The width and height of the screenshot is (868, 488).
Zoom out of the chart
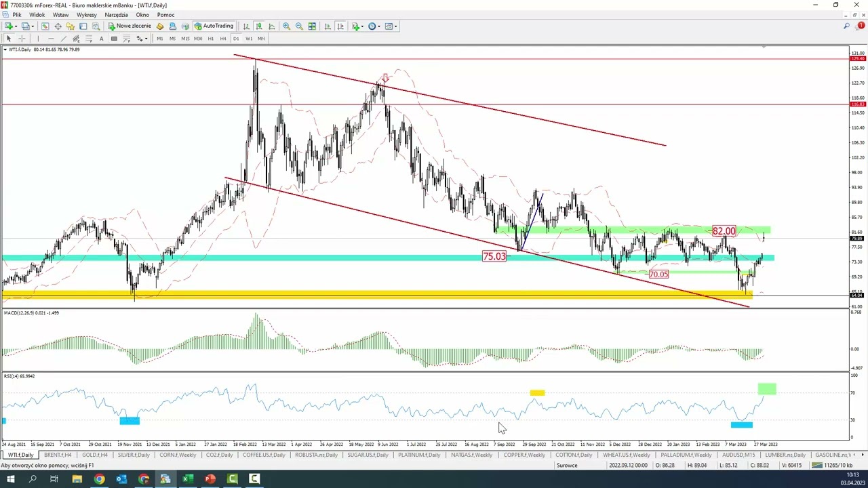click(299, 26)
